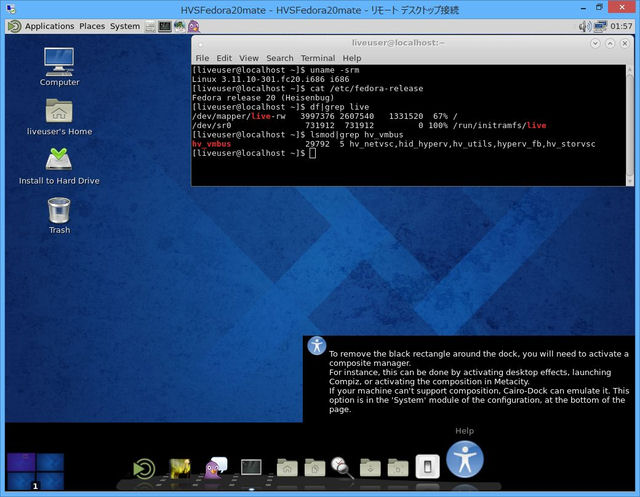Select the Install to Hard Drive icon

pos(59,166)
